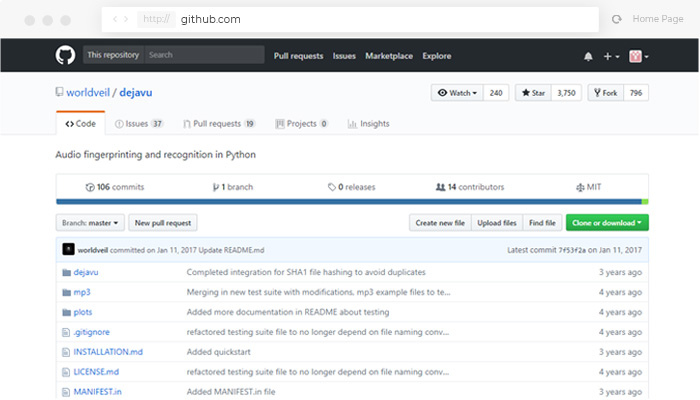Click the browser forward arrow
Screen dimensions: 700x400
point(126,19)
